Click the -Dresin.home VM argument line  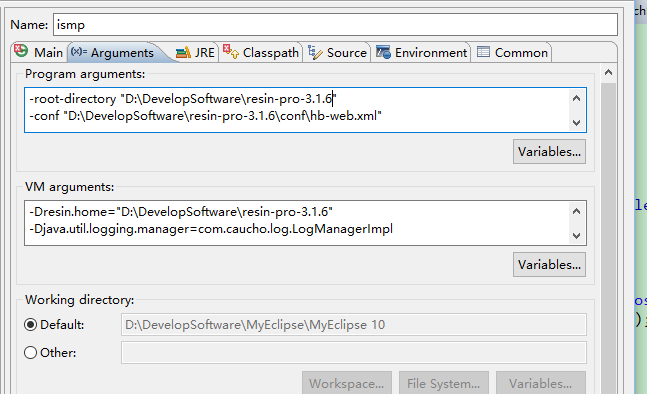[181, 212]
